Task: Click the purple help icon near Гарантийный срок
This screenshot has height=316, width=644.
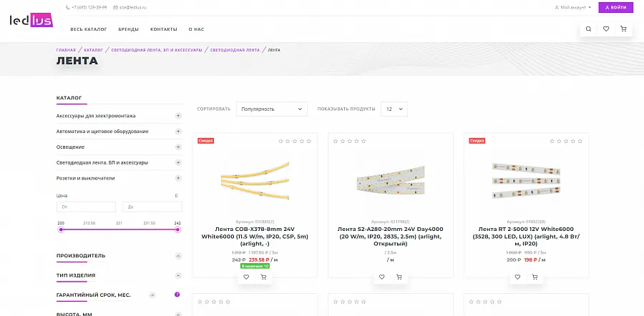Action: point(177,295)
